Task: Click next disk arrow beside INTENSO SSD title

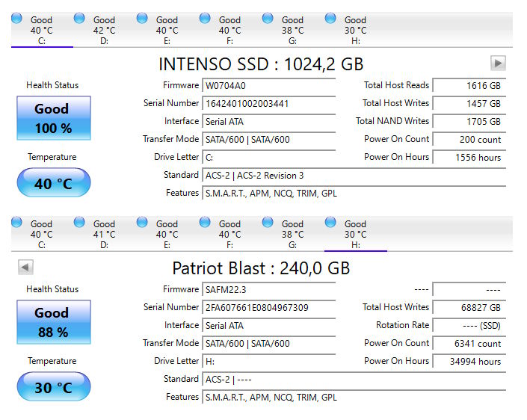Action: tap(498, 64)
